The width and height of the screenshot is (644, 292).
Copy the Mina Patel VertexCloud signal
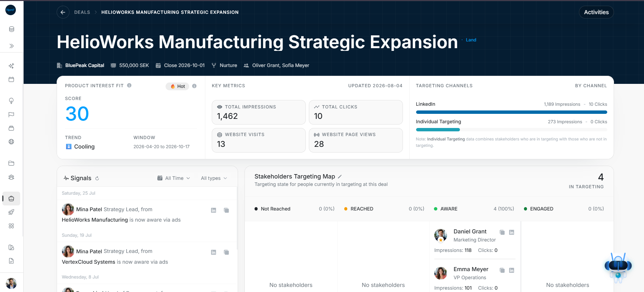[x=226, y=252]
